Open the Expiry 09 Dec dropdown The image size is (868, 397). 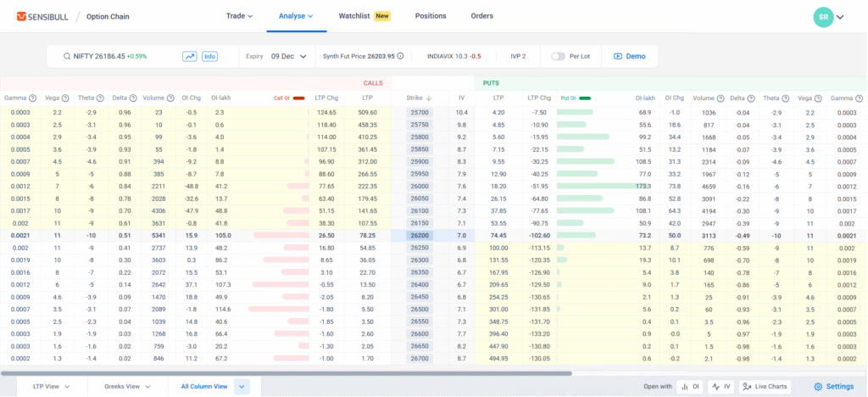click(x=288, y=57)
